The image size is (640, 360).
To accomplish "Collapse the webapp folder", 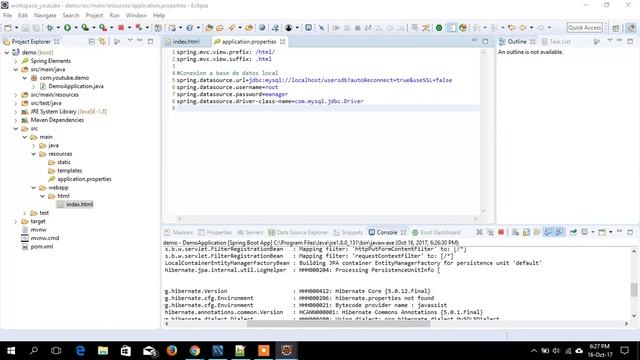I will (x=34, y=188).
